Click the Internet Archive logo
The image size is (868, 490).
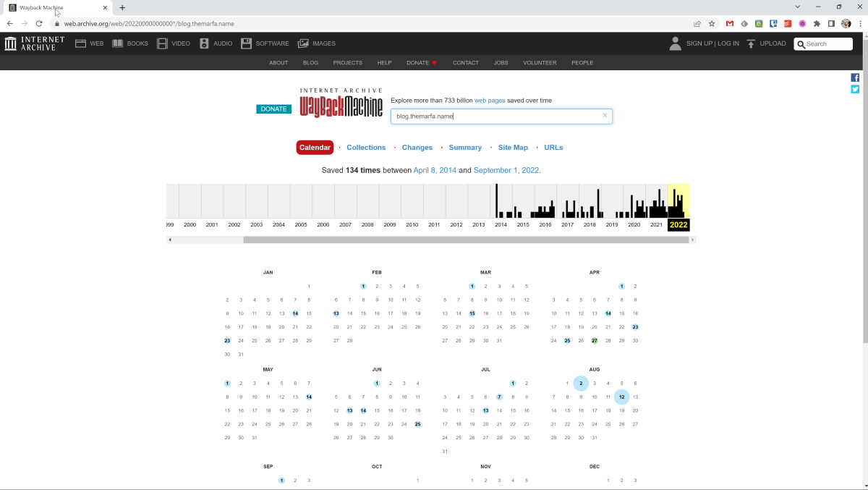tap(34, 43)
